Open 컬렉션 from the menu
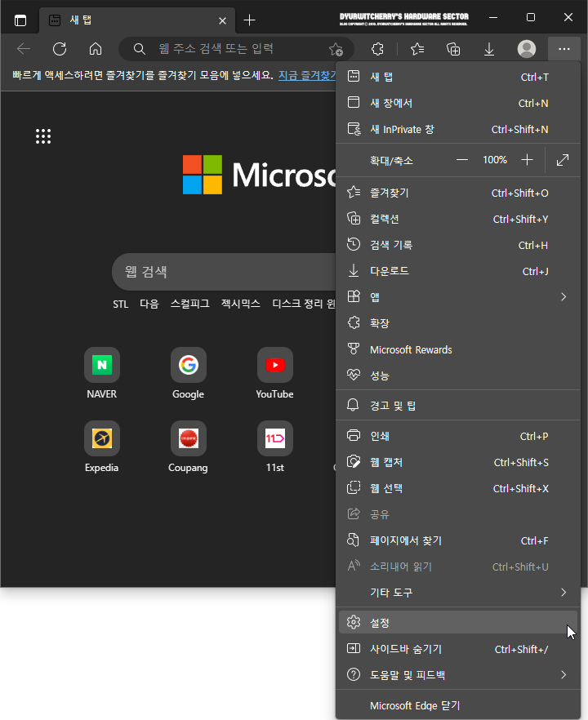The image size is (588, 720). pos(458,219)
